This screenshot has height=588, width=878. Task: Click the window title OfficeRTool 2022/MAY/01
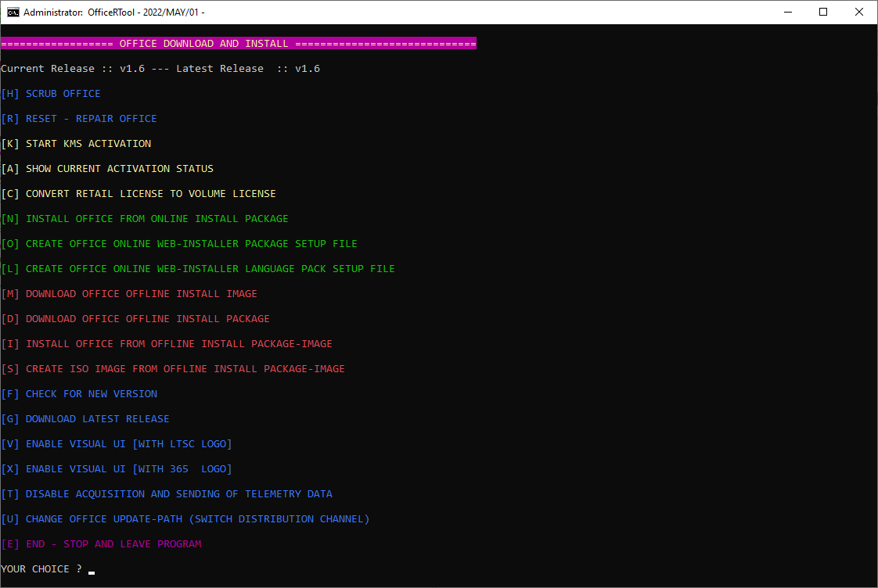(114, 13)
